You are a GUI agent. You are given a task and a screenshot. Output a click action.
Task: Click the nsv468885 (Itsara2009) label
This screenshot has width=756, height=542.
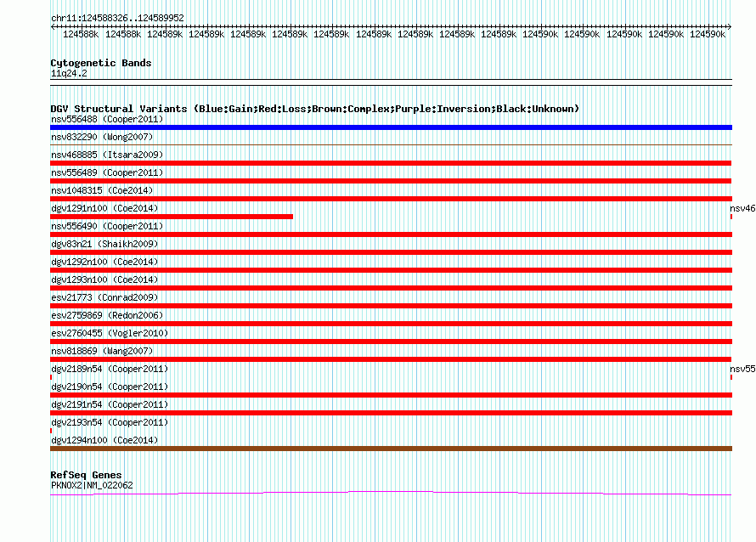[x=107, y=155]
